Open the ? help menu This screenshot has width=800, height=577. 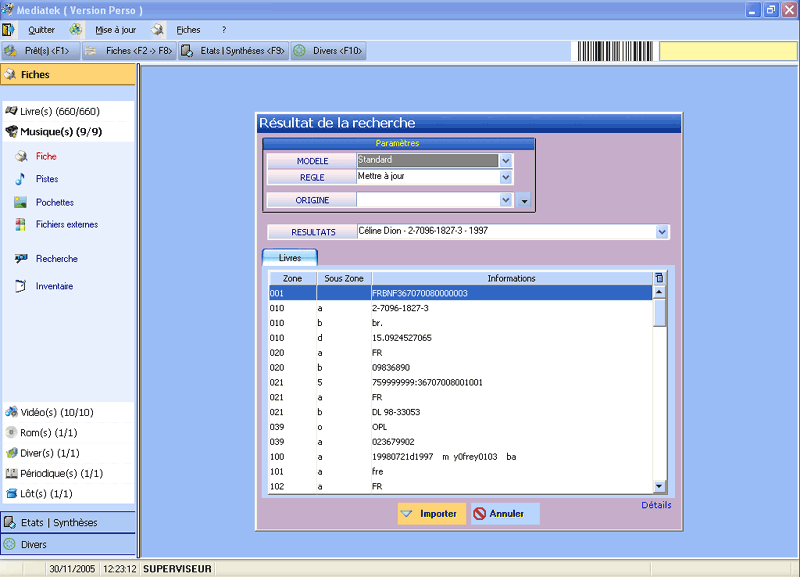click(x=224, y=30)
